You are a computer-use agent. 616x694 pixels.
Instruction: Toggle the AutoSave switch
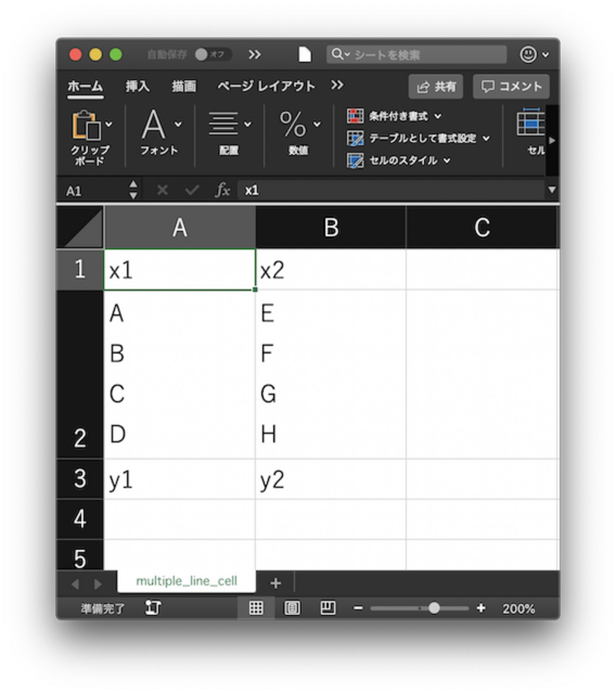point(213,54)
